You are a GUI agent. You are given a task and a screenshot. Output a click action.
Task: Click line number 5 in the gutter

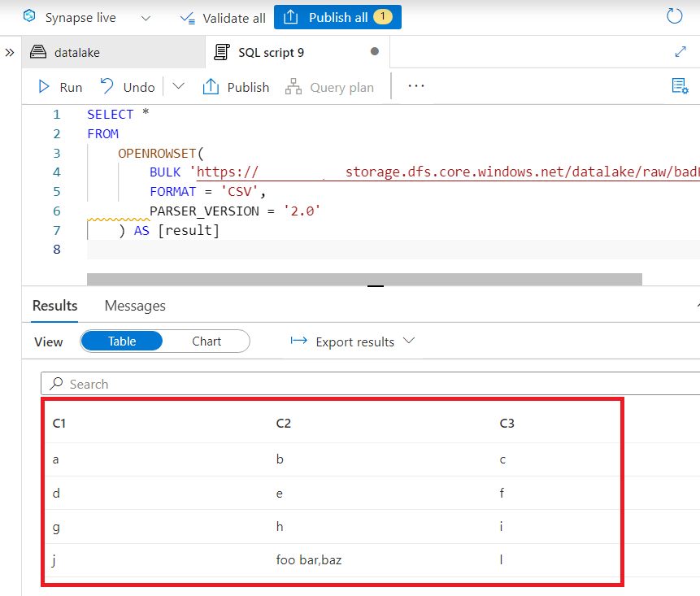tap(56, 192)
